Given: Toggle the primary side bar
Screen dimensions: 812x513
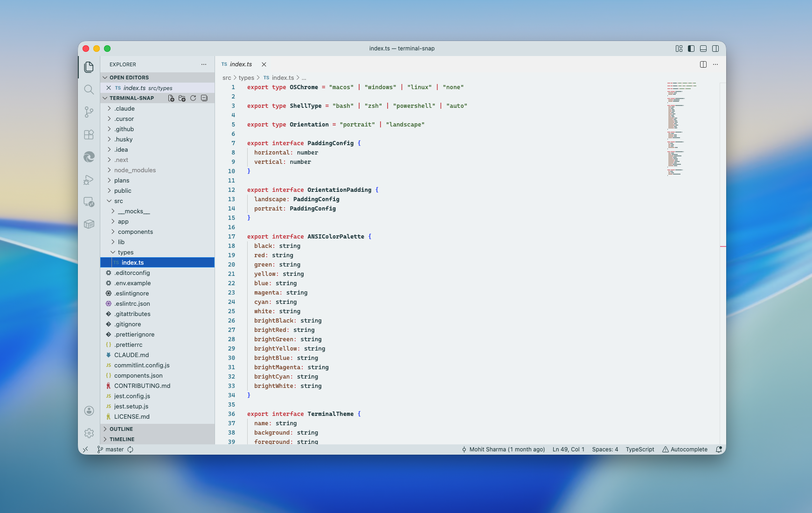Looking at the screenshot, I should (x=691, y=49).
